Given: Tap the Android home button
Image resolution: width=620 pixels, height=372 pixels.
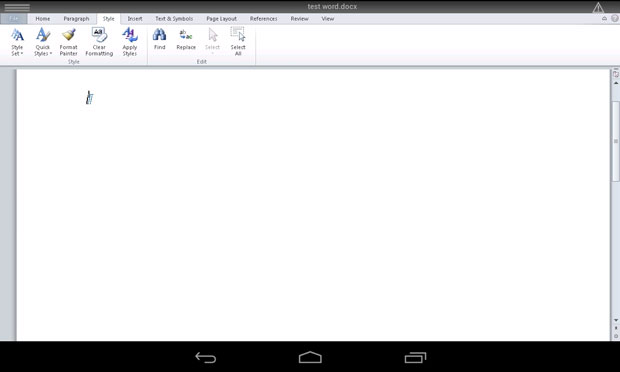Looking at the screenshot, I should tap(310, 357).
